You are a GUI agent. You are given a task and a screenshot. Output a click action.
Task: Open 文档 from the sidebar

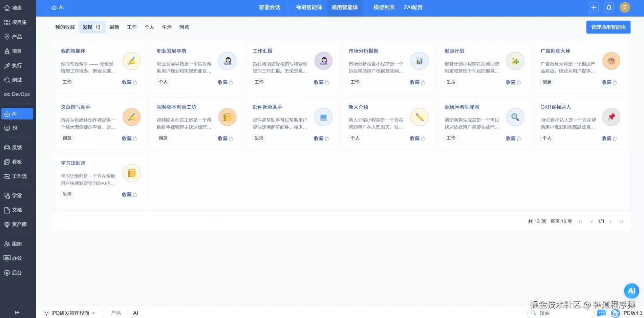[x=14, y=210]
